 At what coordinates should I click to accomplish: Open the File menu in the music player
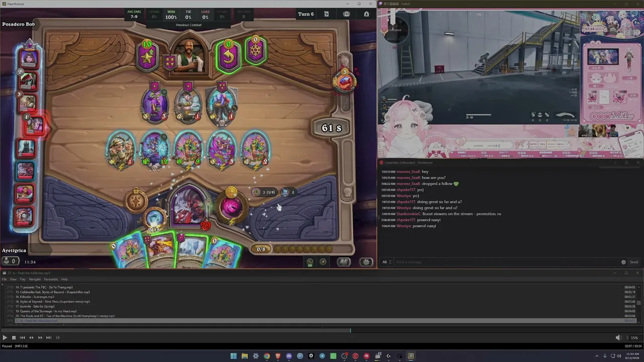pyautogui.click(x=5, y=279)
